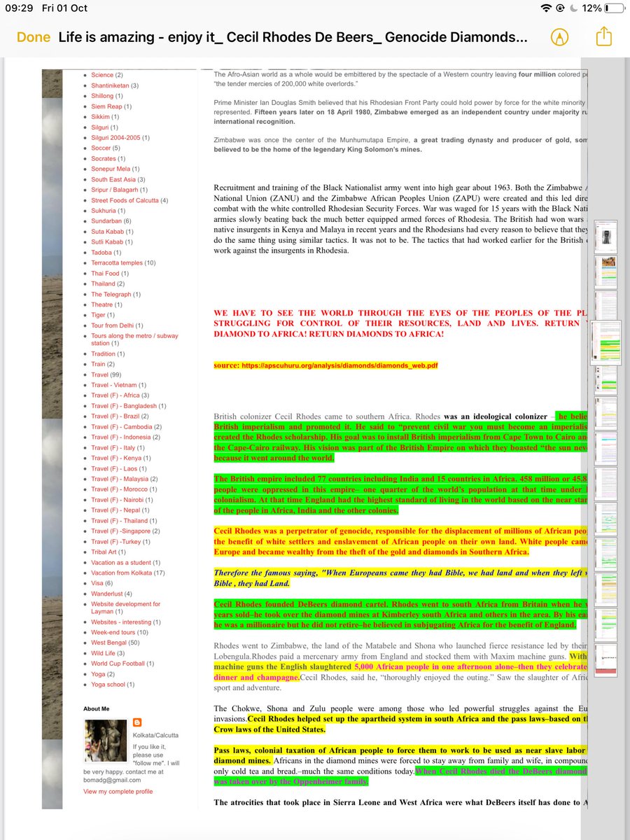The width and height of the screenshot is (630, 840).
Task: Open the South East Asia label
Action: coord(113,180)
